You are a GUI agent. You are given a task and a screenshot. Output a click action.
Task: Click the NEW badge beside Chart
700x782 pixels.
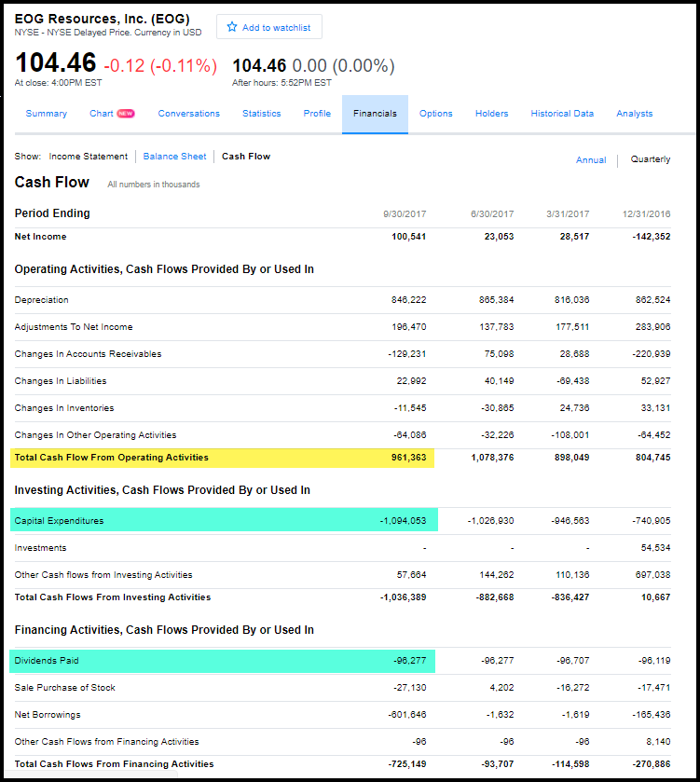pos(126,113)
